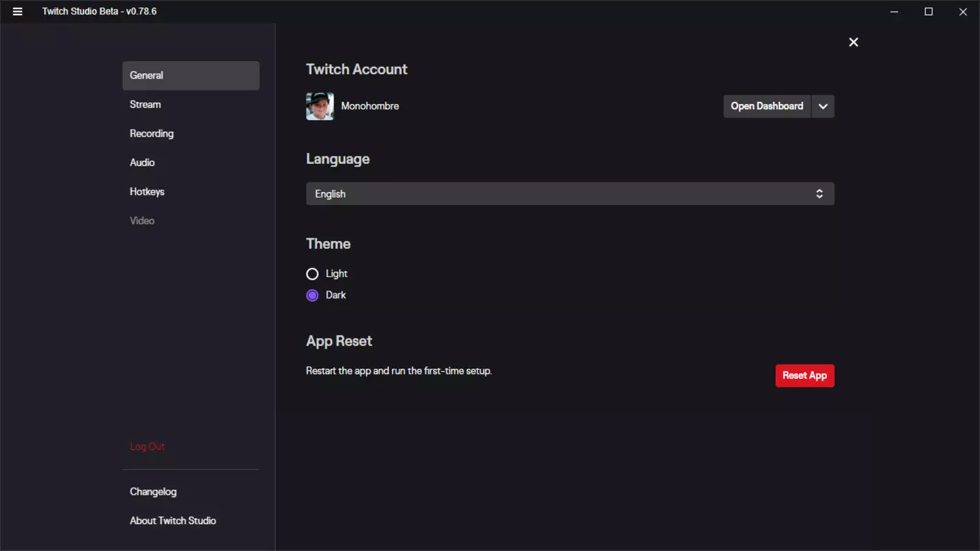Expand the Open Dashboard dropdown arrow
Viewport: 980px width, 551px height.
pyautogui.click(x=823, y=106)
